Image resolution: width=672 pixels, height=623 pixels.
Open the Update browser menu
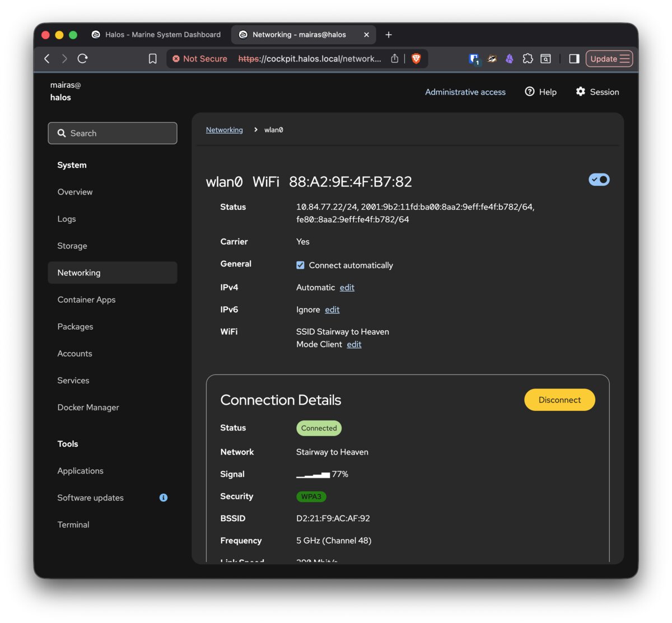click(x=609, y=58)
